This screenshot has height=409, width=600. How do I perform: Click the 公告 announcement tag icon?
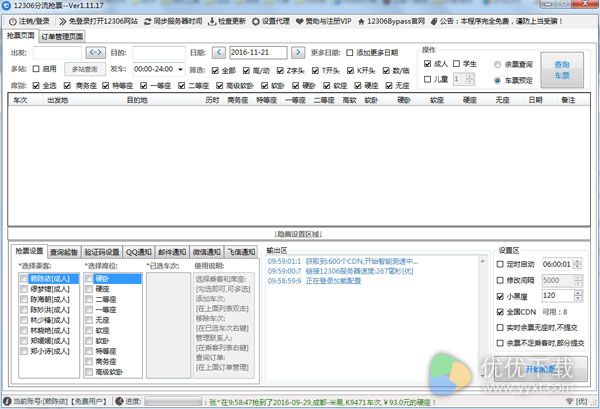tap(434, 21)
